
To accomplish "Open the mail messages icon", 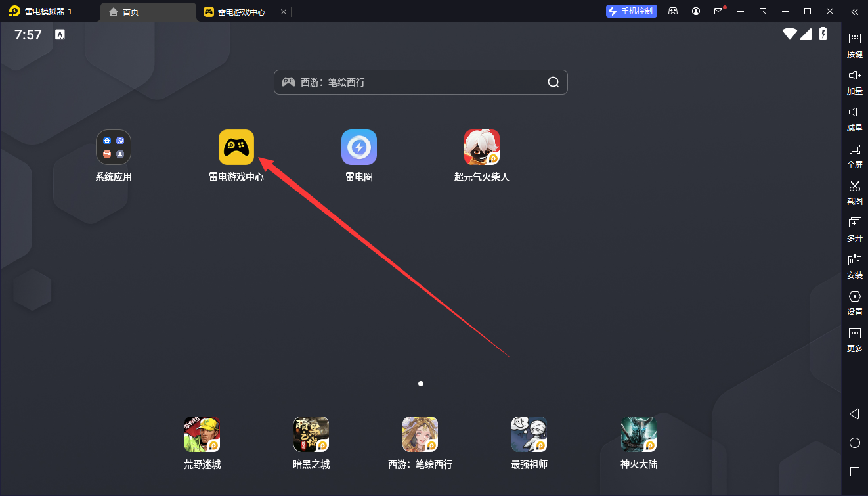I will click(719, 11).
